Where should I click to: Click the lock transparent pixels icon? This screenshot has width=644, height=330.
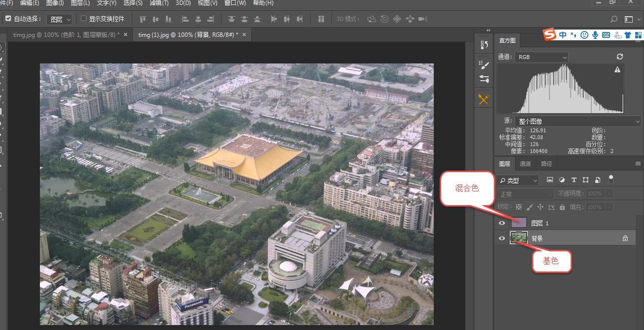pyautogui.click(x=519, y=208)
